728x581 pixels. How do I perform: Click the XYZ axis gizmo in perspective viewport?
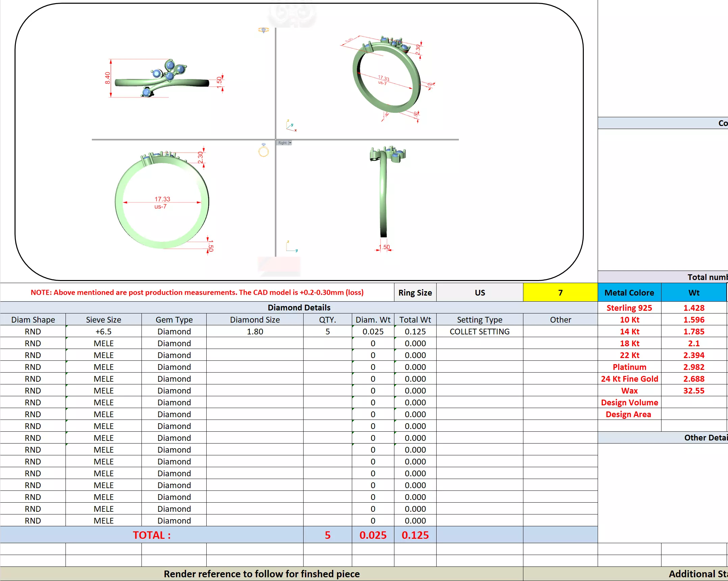point(291,126)
